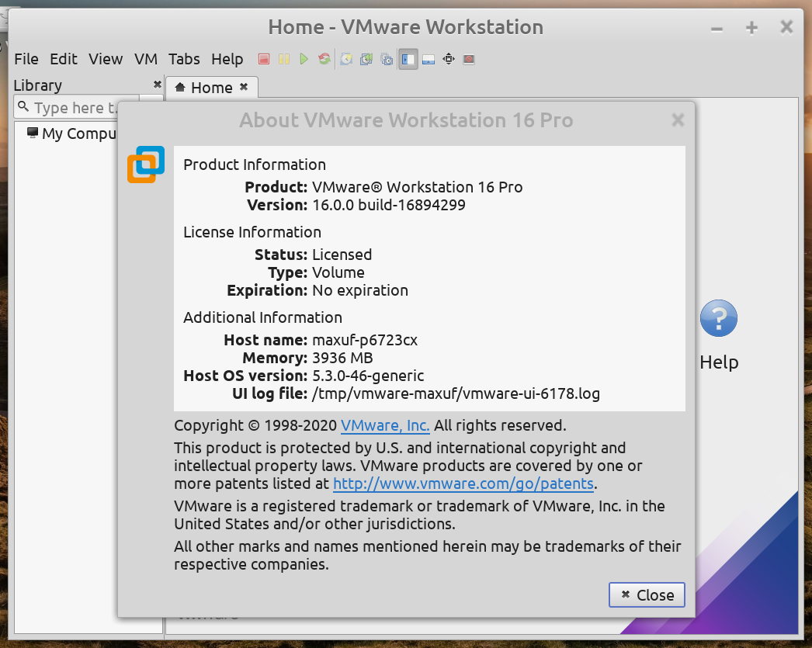
Task: Click the rightmost toolbar icon with red no-sign
Action: [469, 60]
